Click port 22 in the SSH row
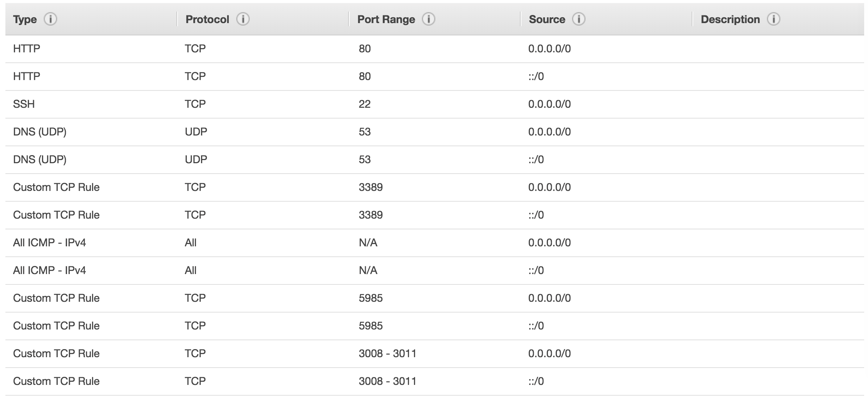This screenshot has height=398, width=868. [364, 104]
